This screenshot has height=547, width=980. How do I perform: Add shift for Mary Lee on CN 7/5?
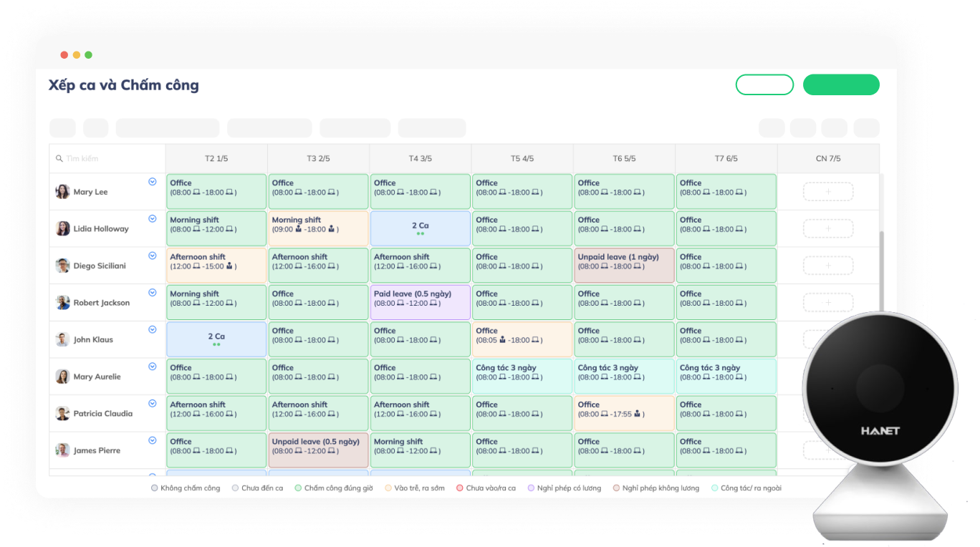[827, 192]
